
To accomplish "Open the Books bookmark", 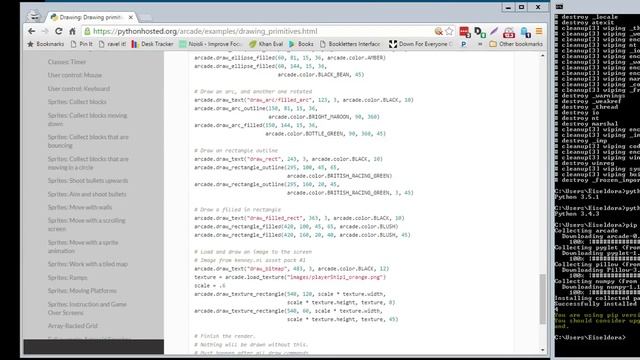I will [301, 44].
